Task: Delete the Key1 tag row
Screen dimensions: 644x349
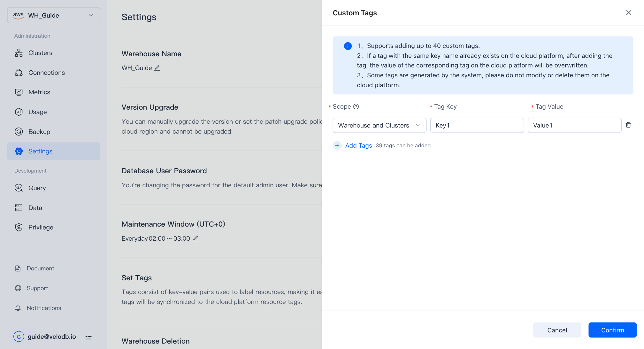Action: click(628, 125)
